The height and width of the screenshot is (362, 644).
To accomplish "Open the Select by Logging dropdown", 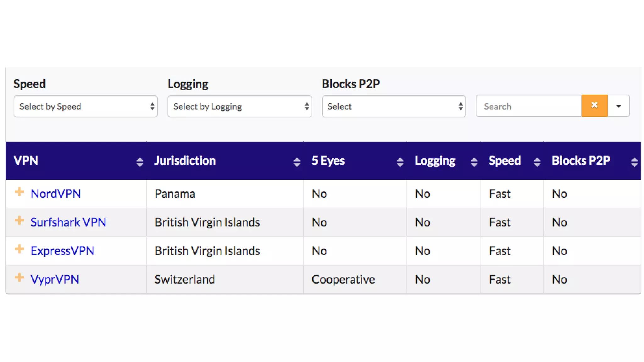I will point(240,107).
